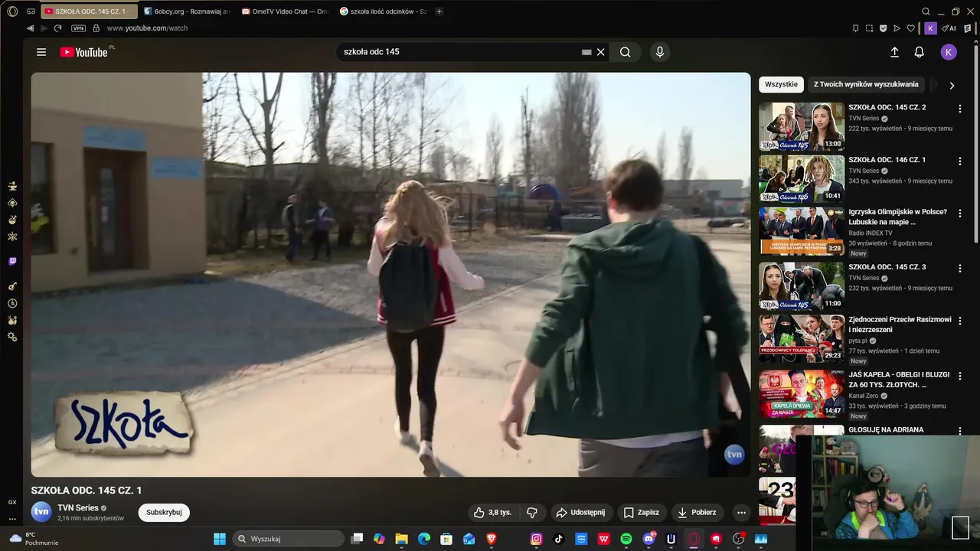Go to the YouTube home logo
This screenshot has height=551, width=980.
(83, 52)
